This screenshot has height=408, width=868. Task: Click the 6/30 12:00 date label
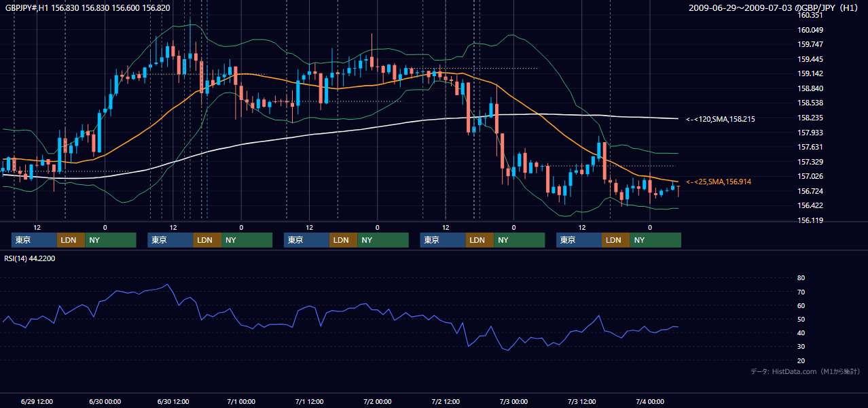click(x=173, y=401)
